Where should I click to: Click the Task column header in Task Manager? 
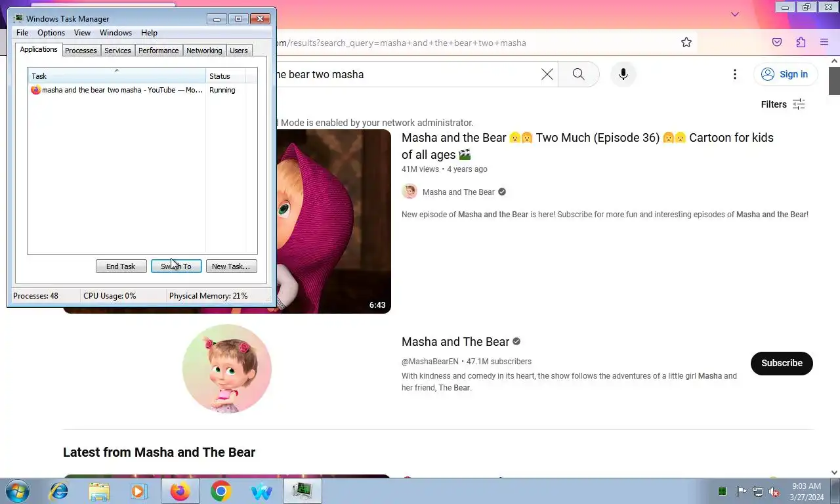point(117,76)
